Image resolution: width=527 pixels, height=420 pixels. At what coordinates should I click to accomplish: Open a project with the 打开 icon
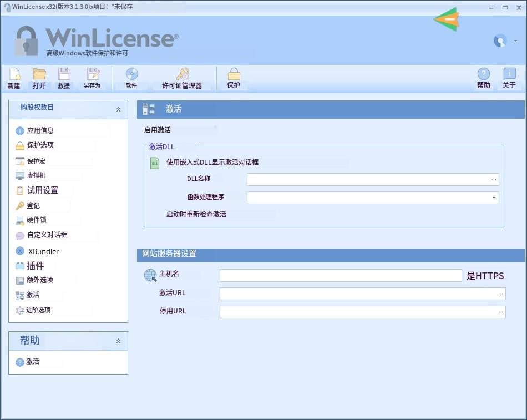(x=39, y=78)
